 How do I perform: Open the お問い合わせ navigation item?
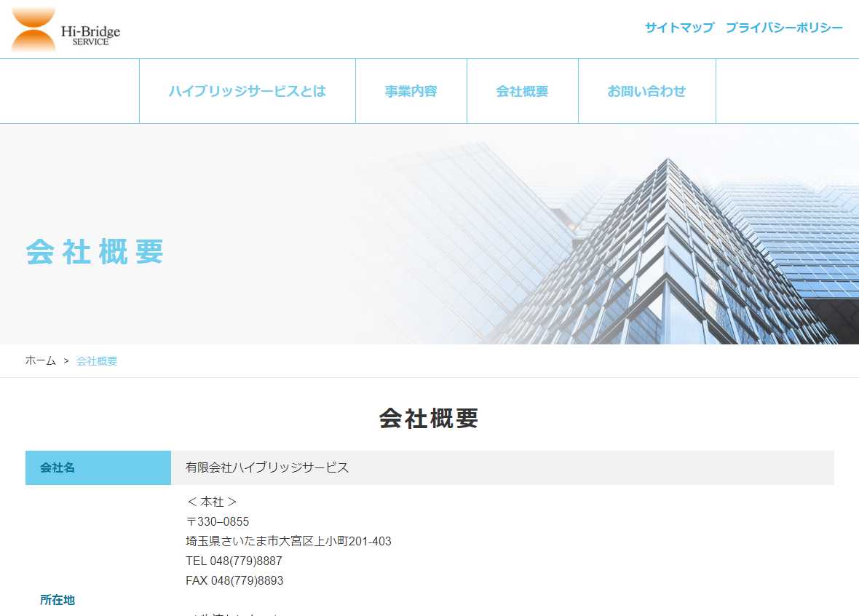pos(647,92)
